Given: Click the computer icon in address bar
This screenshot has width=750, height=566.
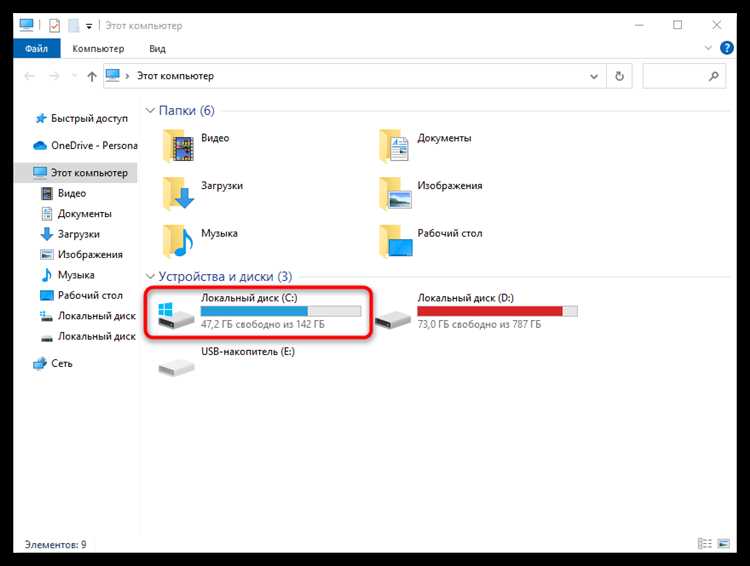Looking at the screenshot, I should click(x=113, y=76).
